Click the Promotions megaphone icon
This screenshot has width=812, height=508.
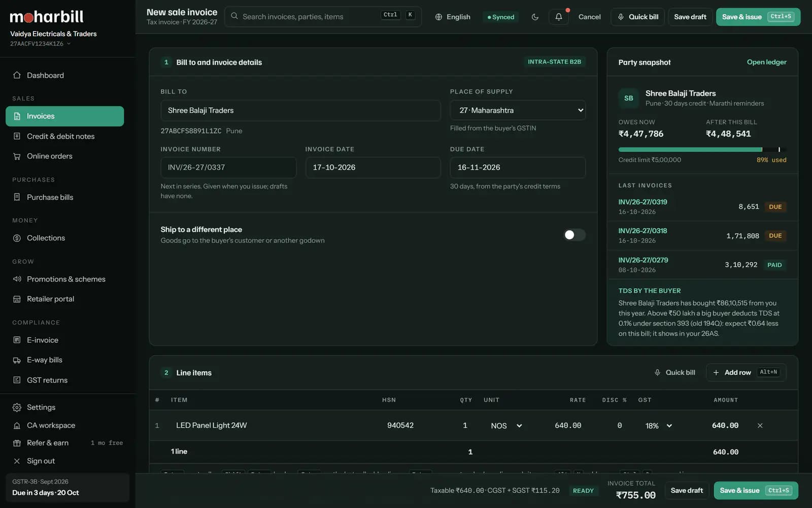(17, 279)
